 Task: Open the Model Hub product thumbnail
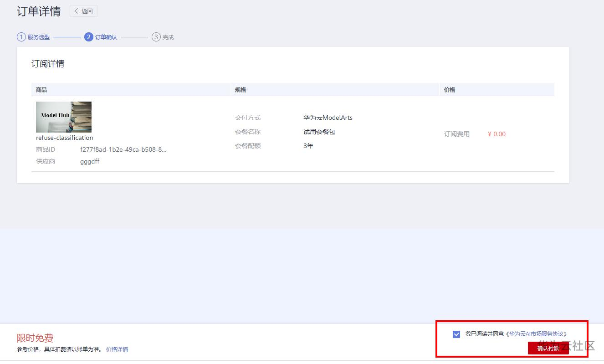64,117
